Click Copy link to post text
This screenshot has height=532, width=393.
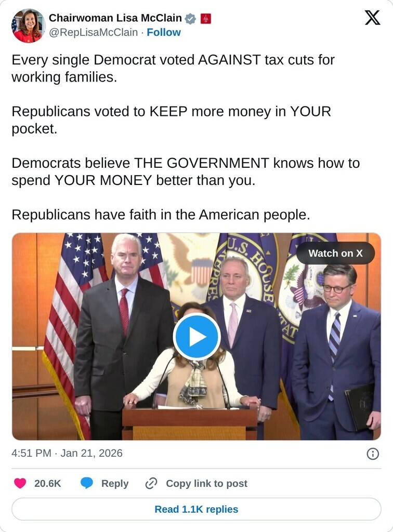(x=207, y=484)
